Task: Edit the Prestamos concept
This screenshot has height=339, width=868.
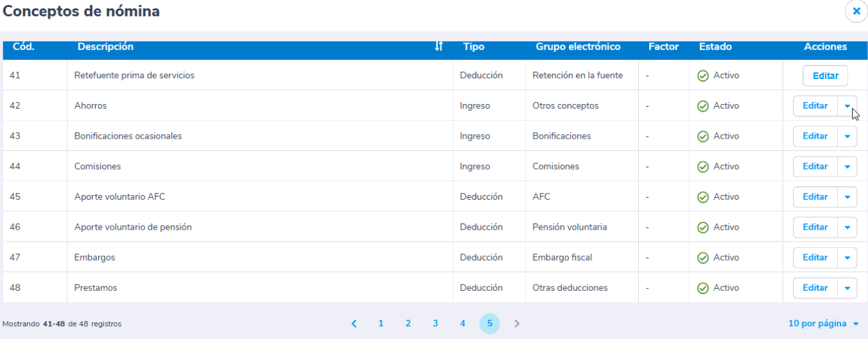Action: 815,288
